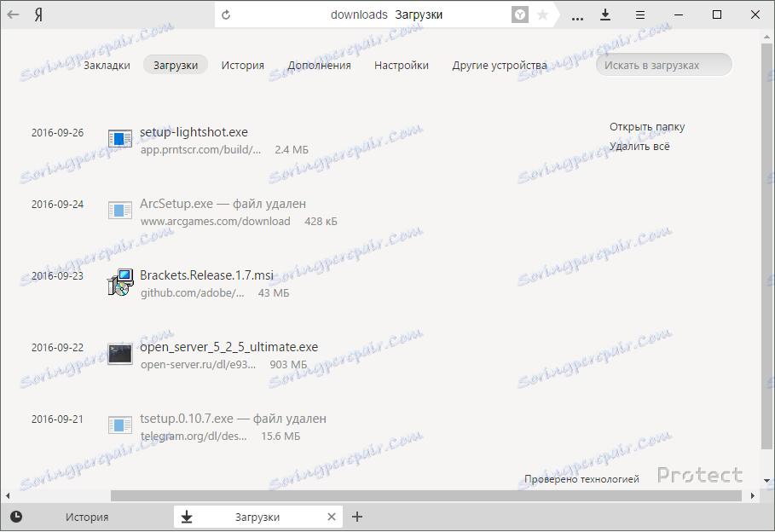The image size is (775, 532).
Task: Click Удалить всё link
Action: [639, 147]
